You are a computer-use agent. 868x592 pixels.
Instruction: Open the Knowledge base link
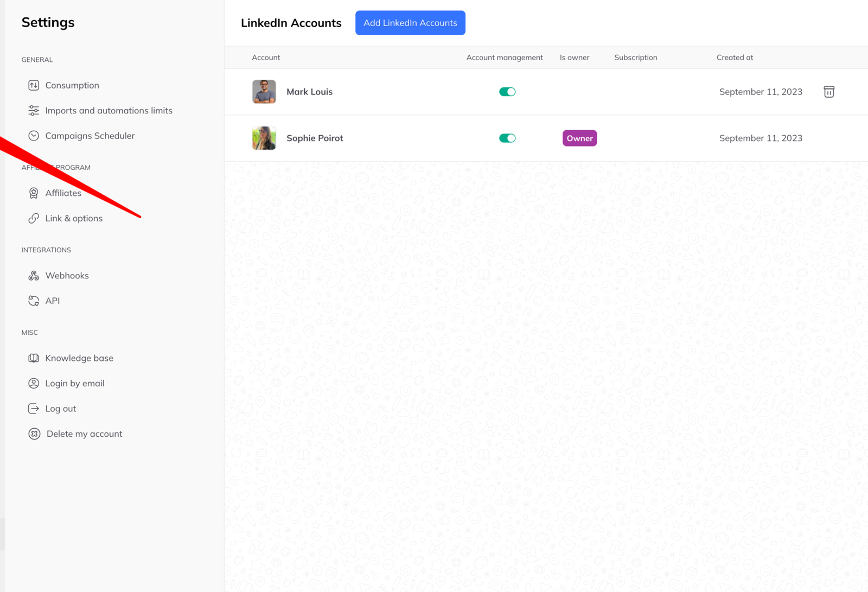tap(79, 358)
